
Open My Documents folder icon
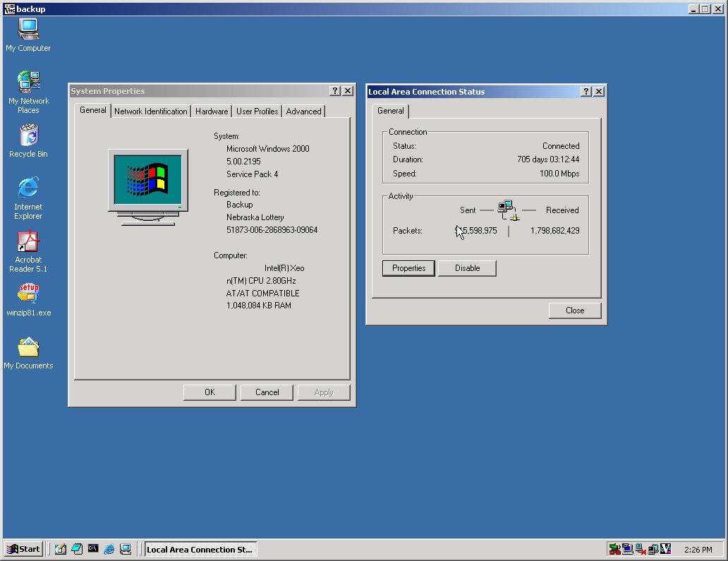coord(28,347)
